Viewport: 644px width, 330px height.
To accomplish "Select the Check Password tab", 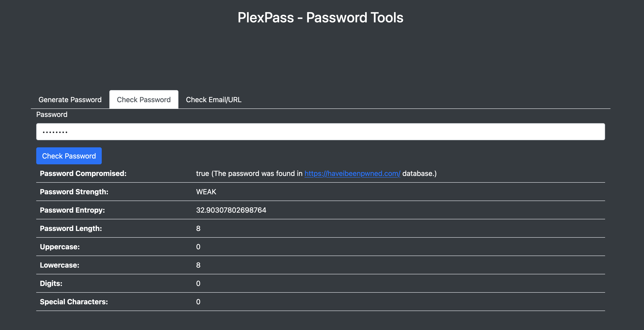I will pos(144,99).
